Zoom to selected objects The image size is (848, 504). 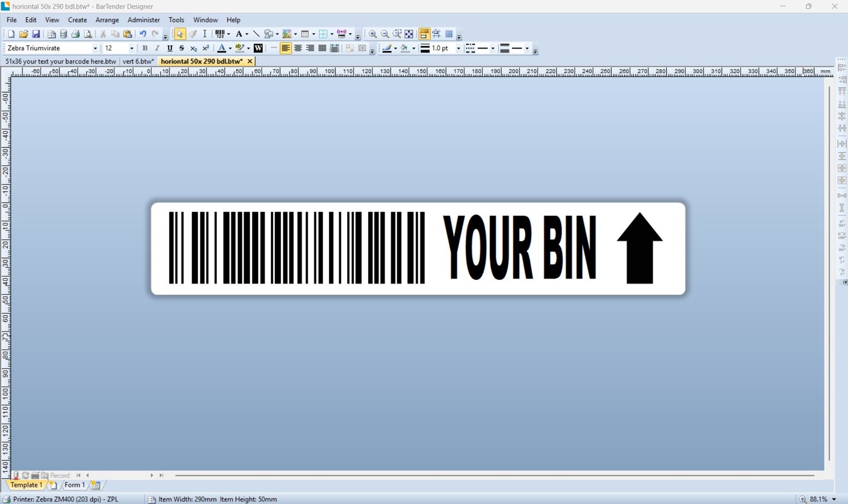click(x=397, y=34)
